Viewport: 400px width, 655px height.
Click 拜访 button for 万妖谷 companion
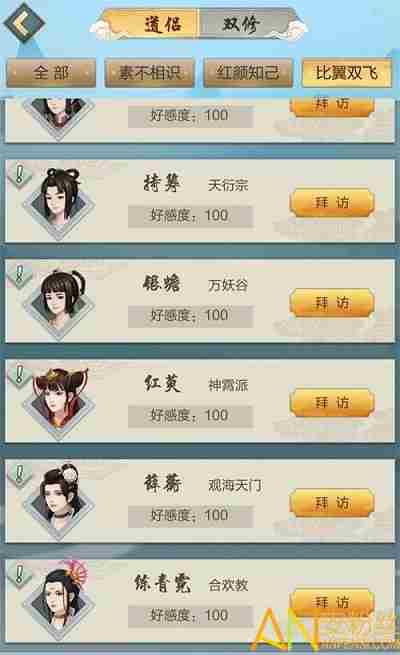point(332,302)
